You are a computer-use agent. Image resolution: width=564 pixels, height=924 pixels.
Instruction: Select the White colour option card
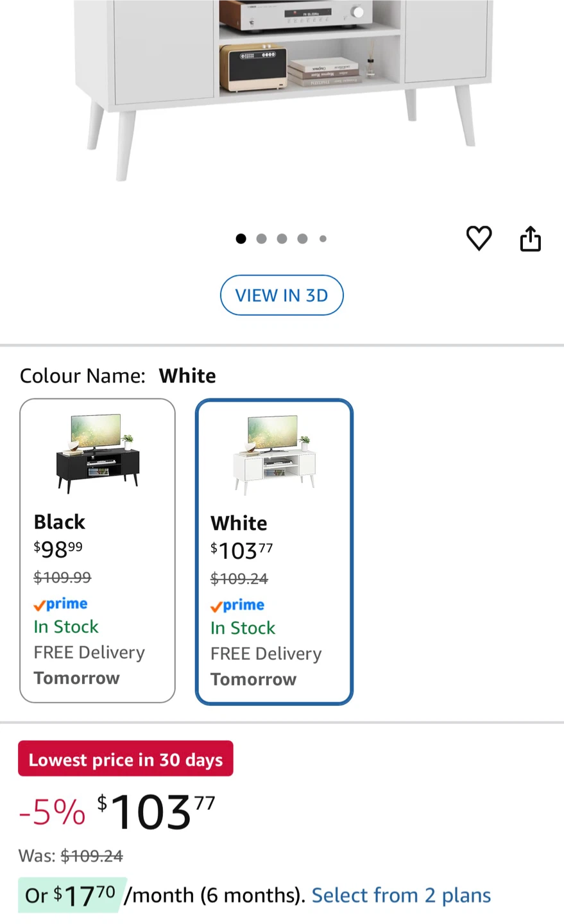pos(274,552)
